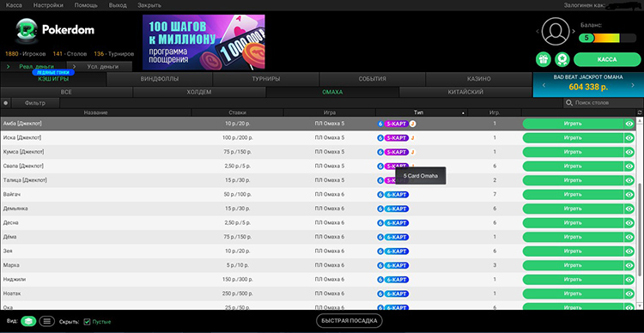Show previous jackpot with left arrow

544,86
